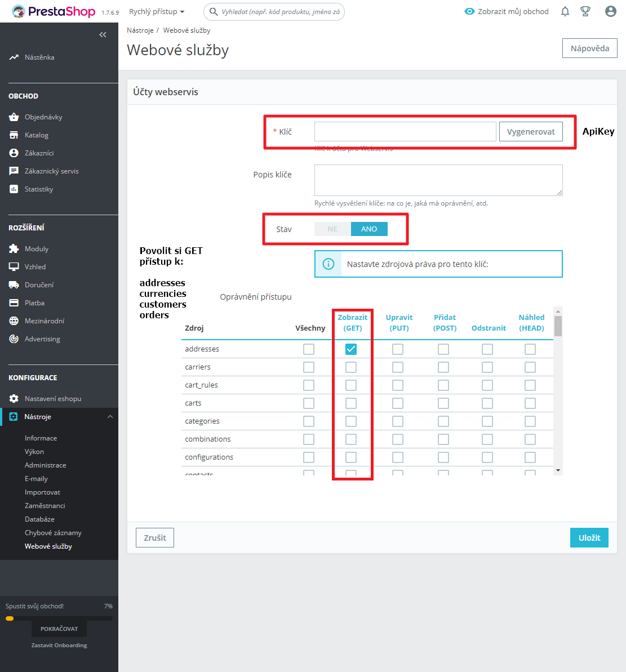
Task: Click the Zákaznický servis chat icon
Action: [x=14, y=171]
